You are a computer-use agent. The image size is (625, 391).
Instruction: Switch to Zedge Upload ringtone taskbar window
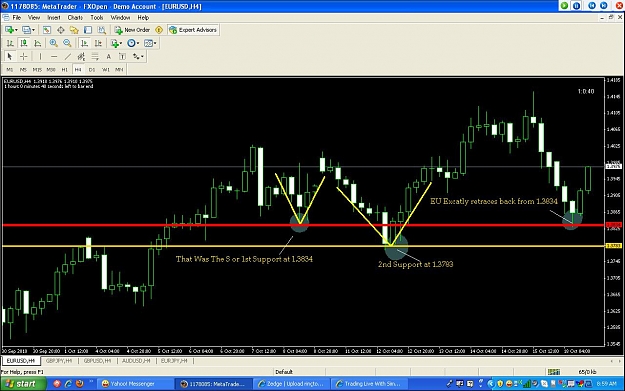(x=291, y=384)
